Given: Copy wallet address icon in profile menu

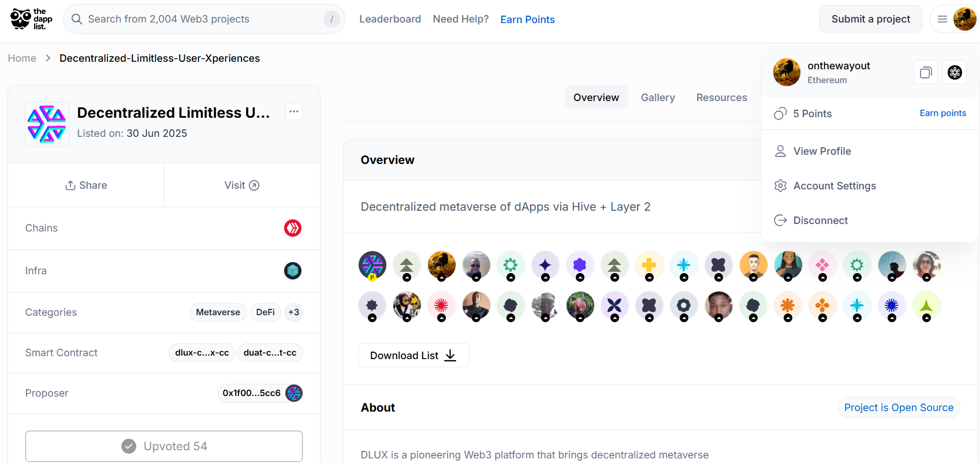Looking at the screenshot, I should coord(926,72).
